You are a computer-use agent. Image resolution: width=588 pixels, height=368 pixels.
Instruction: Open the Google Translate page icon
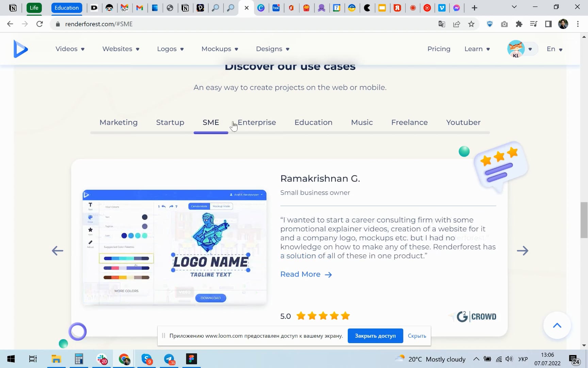click(442, 24)
